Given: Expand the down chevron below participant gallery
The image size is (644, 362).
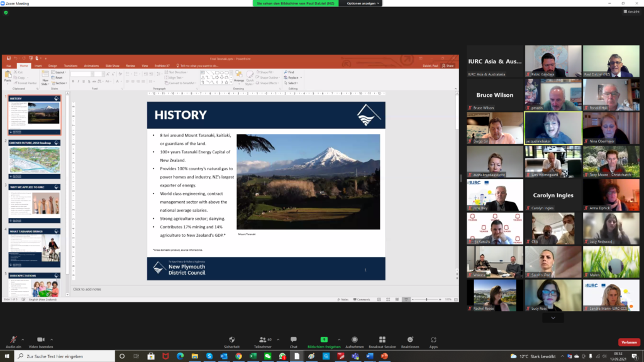Looking at the screenshot, I should [553, 318].
